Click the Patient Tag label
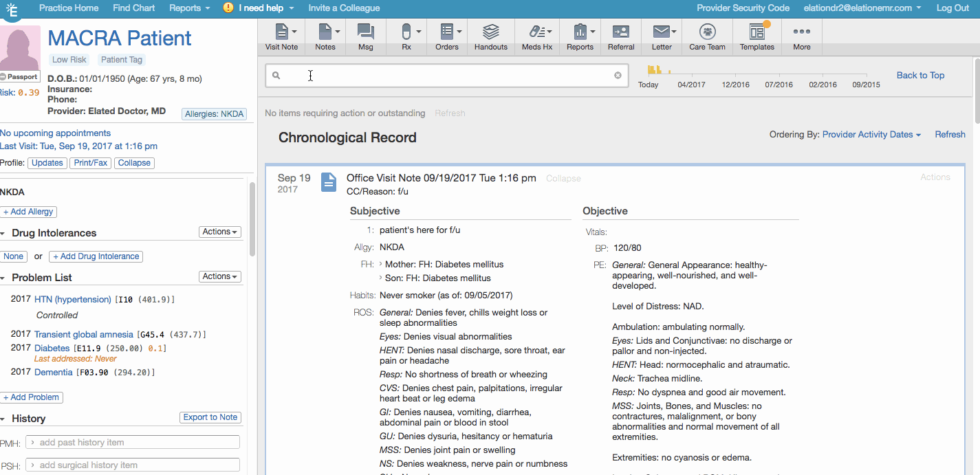 pyautogui.click(x=122, y=60)
